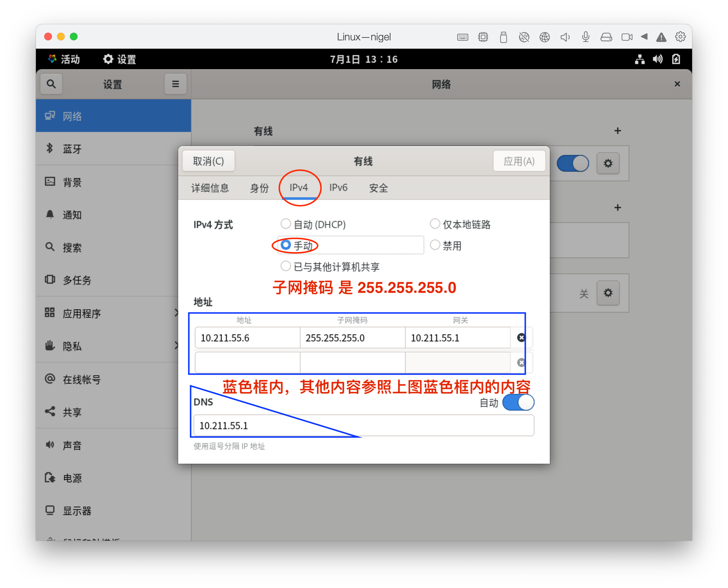728x588 pixels.
Task: Click the microphone icon in title bar
Action: [x=585, y=37]
